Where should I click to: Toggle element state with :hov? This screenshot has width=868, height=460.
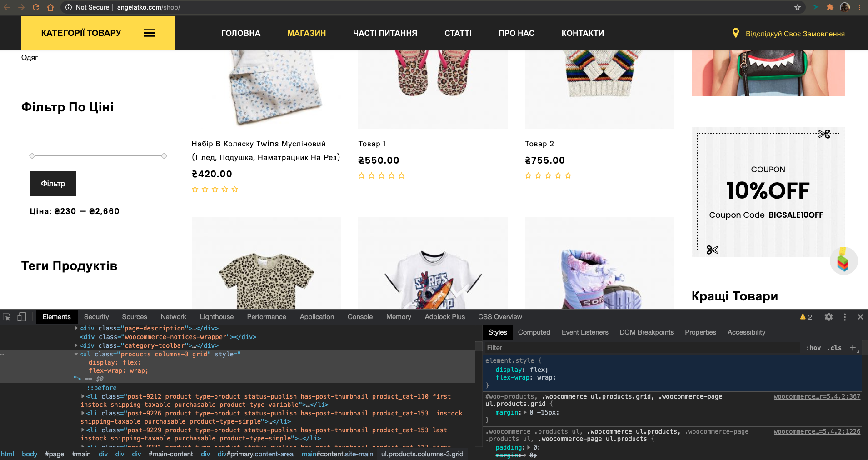pos(813,348)
